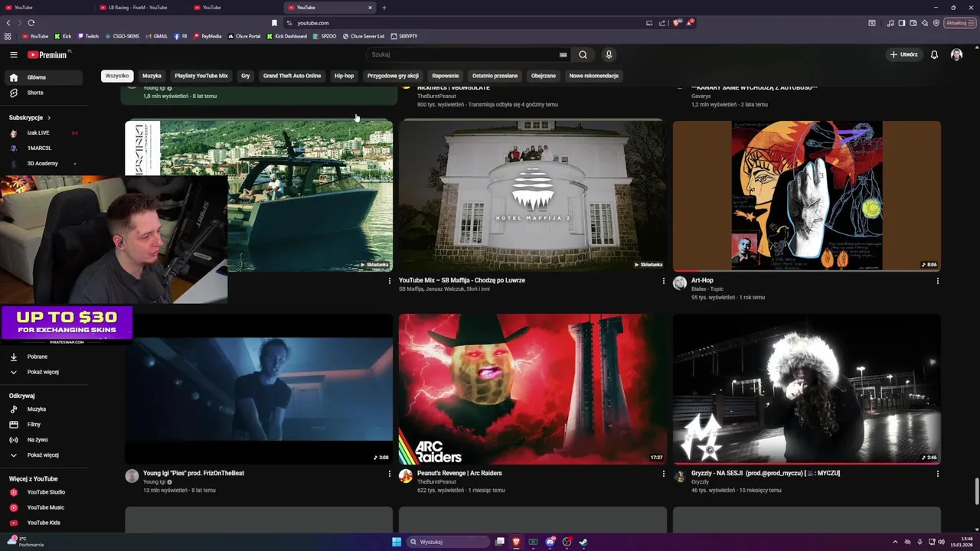Open Shorts in the sidebar
The width and height of the screenshot is (980, 551).
click(44, 93)
